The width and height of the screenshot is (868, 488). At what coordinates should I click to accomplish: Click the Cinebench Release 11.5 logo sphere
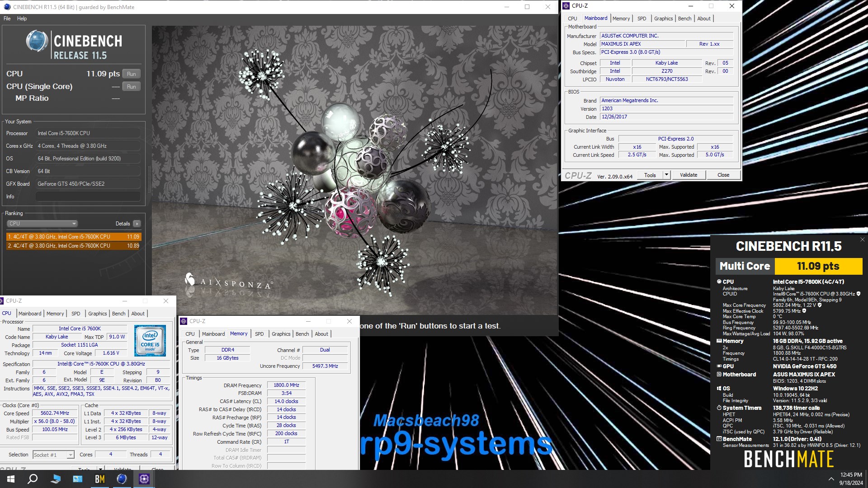[37, 42]
